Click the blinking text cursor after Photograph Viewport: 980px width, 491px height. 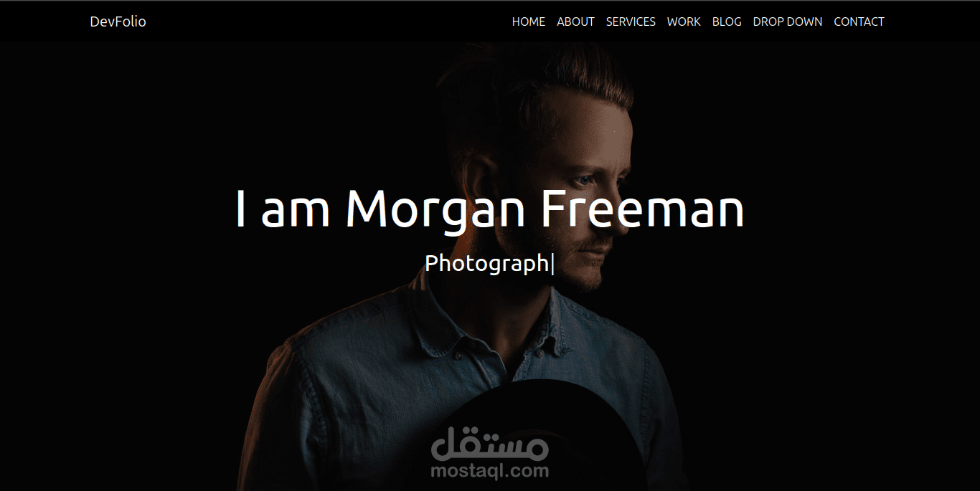click(x=552, y=264)
